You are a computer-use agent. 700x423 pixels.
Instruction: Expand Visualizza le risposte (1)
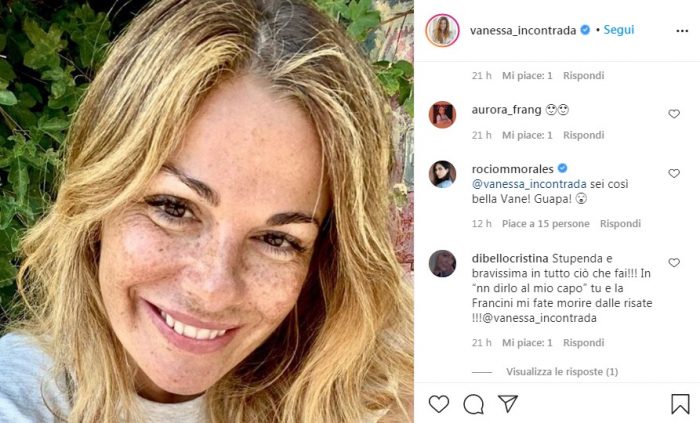(562, 371)
